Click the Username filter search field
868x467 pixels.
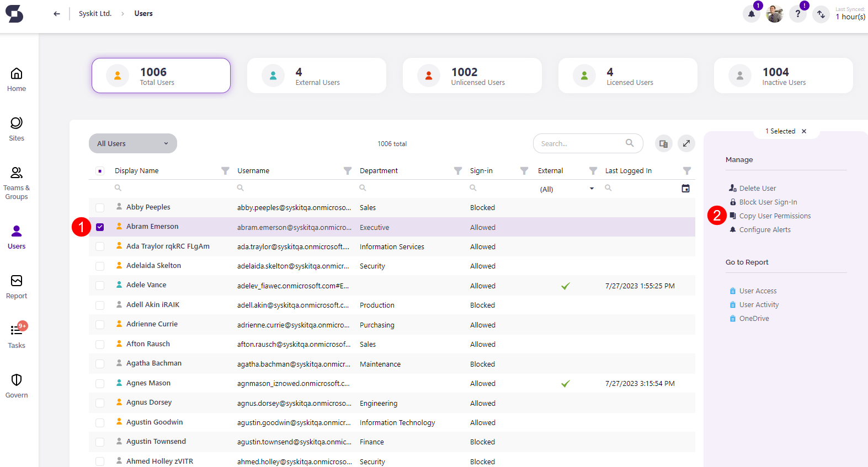[x=294, y=188]
